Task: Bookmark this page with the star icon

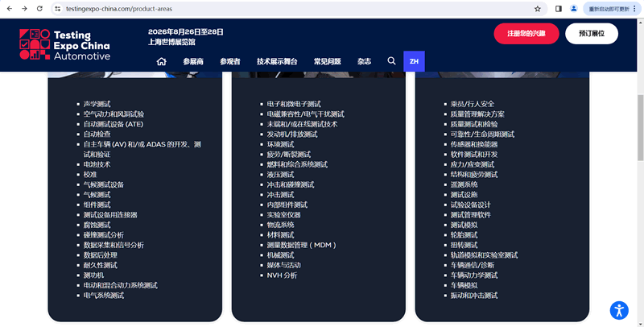Action: click(x=537, y=8)
